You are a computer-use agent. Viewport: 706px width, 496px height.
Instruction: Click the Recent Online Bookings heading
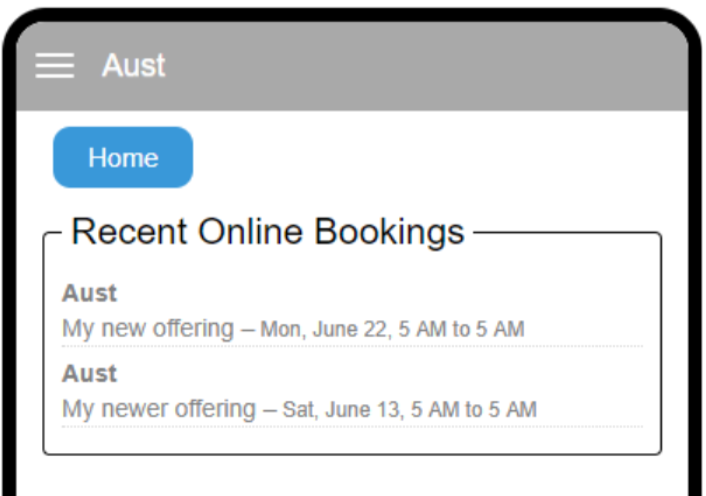267,232
